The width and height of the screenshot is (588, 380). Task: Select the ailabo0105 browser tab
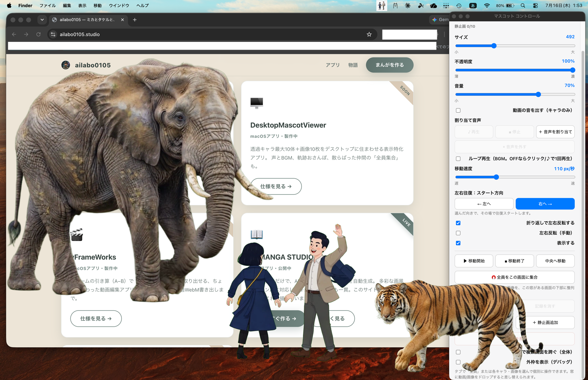(x=88, y=20)
